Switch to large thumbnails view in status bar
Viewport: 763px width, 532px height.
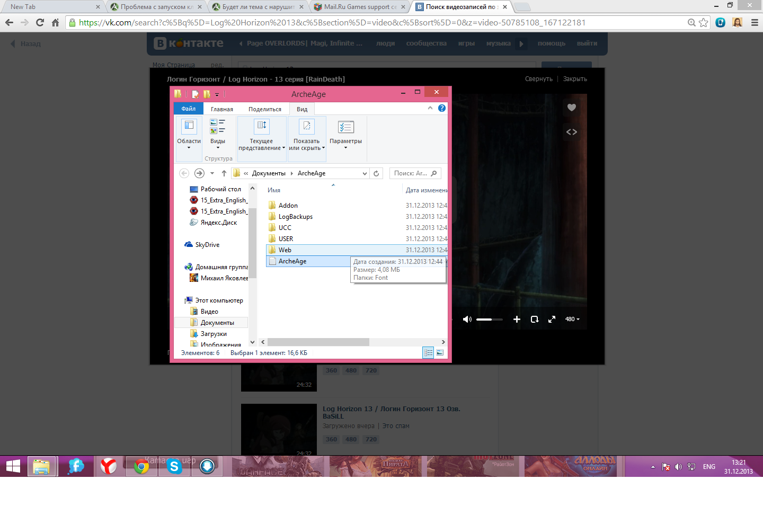pos(440,352)
